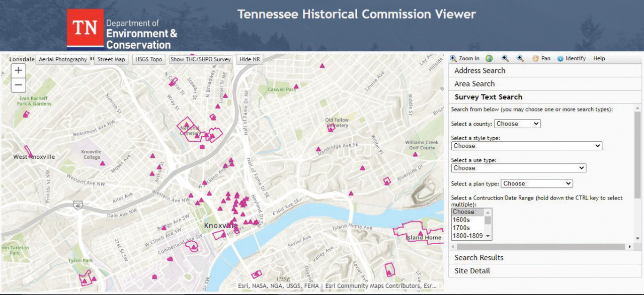Click the marker near Ivan Racheff Park

tap(26, 114)
